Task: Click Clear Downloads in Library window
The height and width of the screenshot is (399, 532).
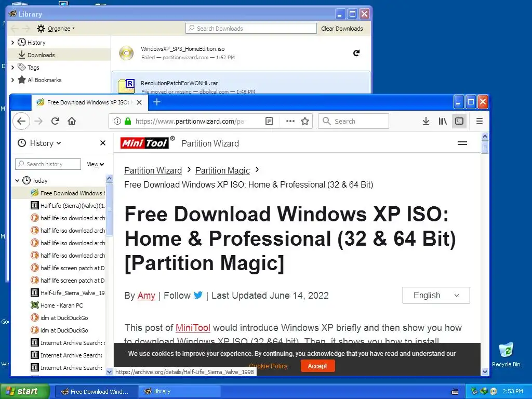Action: (x=342, y=29)
